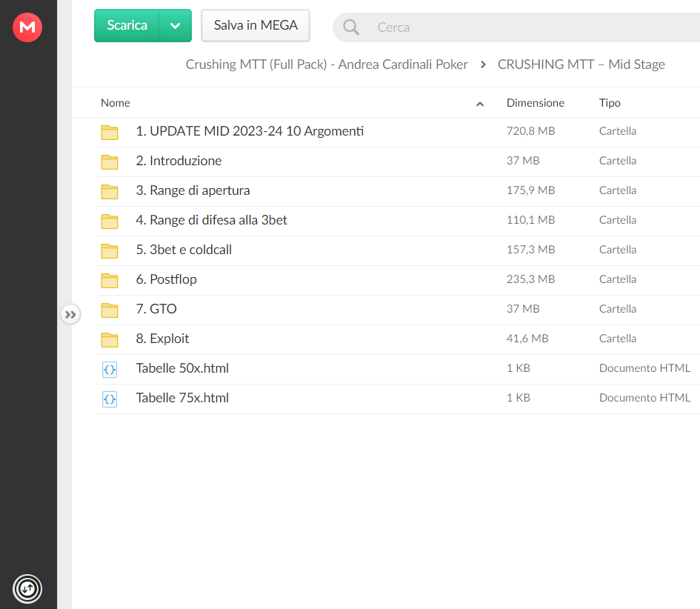Expand the sidebar with double-chevron button

[70, 315]
